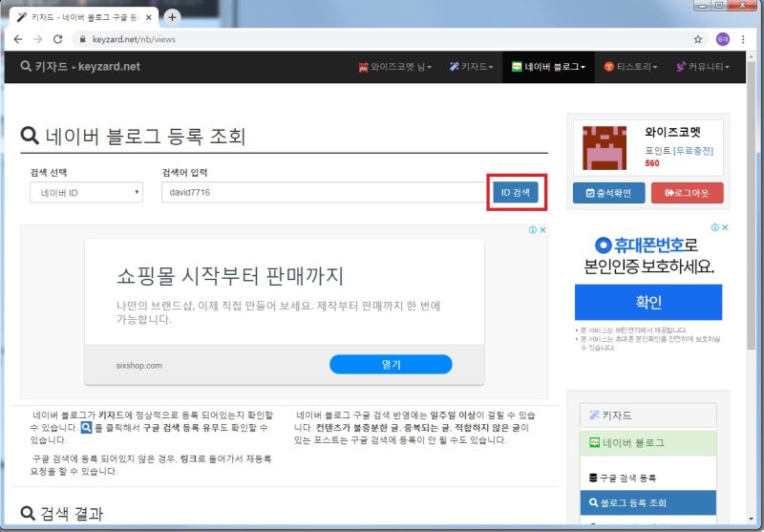Click the site lock icon
764x532 pixels.
[82, 39]
